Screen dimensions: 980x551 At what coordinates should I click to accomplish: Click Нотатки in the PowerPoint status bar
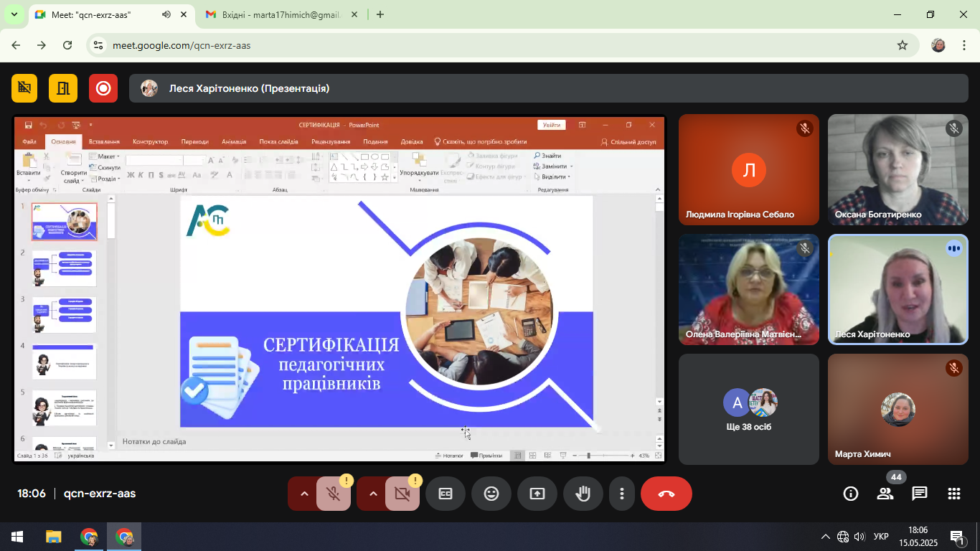449,456
